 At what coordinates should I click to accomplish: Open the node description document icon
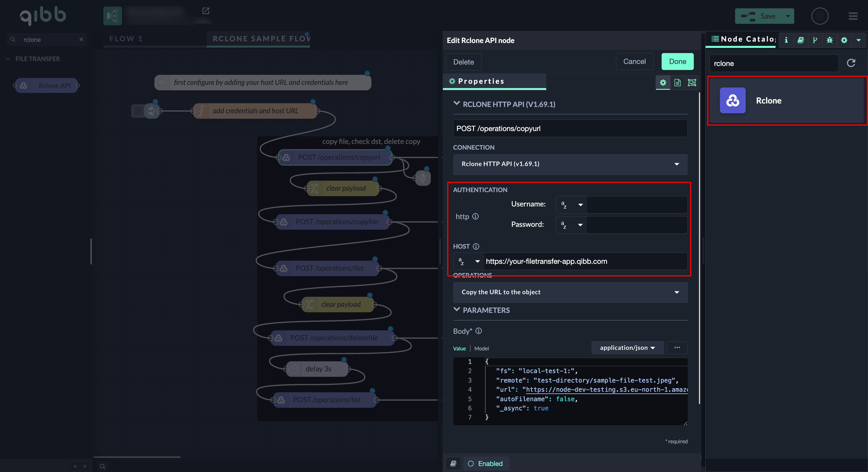coord(677,83)
